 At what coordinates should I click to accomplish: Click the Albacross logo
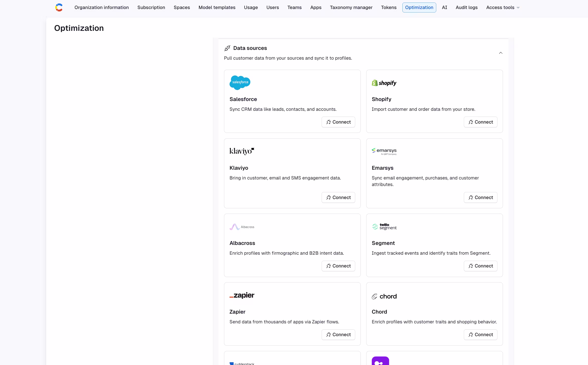point(242,227)
